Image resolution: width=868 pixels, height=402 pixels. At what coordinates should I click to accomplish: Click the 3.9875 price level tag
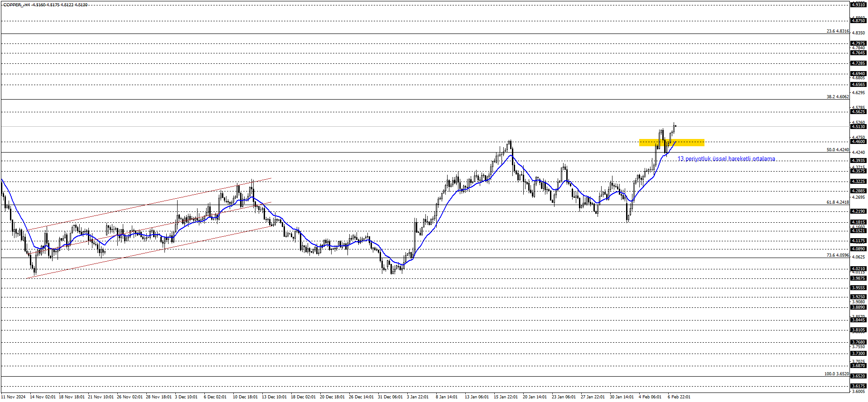pos(858,278)
